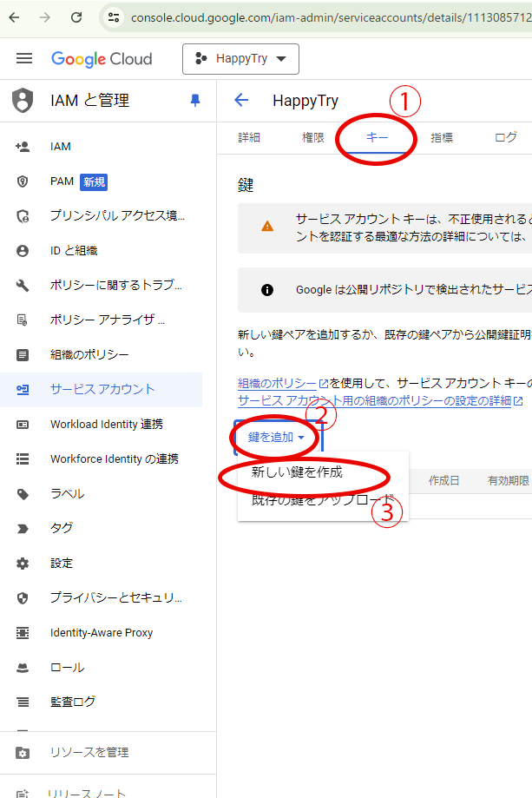Click the Google Cloud logo
The height and width of the screenshot is (798, 532).
[102, 59]
